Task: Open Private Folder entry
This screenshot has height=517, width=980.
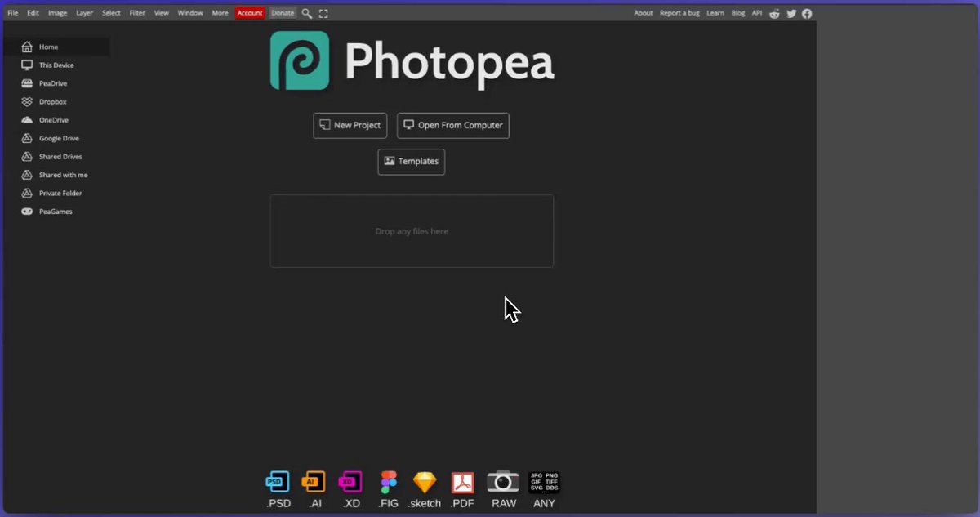Action: pos(56,194)
